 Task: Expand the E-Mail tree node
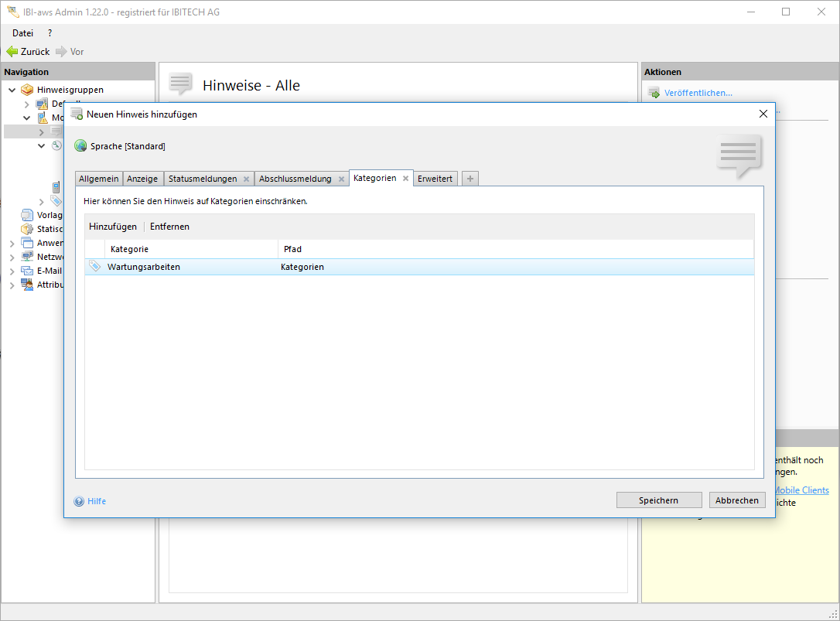[12, 271]
